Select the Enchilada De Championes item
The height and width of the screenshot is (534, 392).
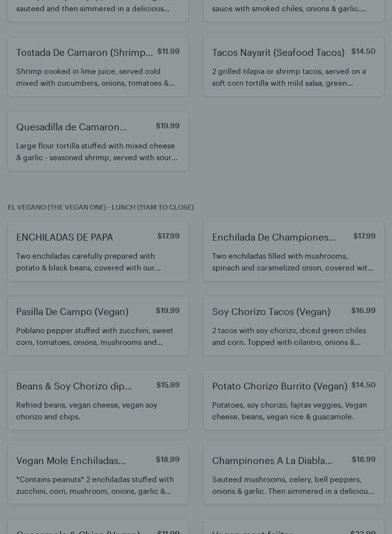[x=273, y=238]
